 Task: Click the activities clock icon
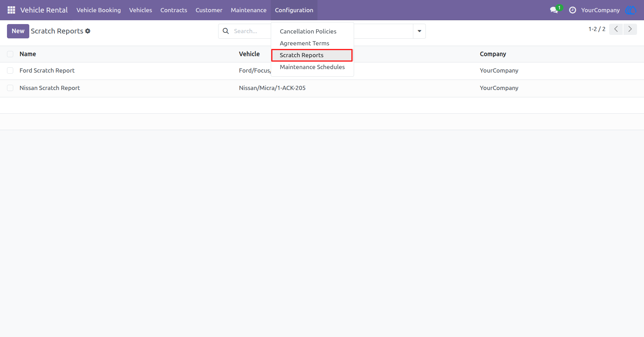(x=573, y=10)
